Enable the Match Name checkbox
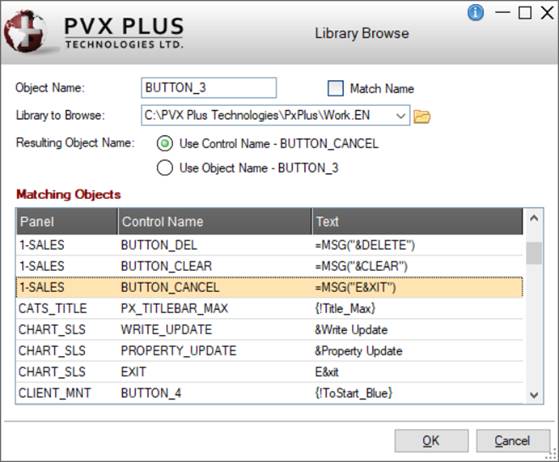This screenshot has height=462, width=559. pos(335,88)
